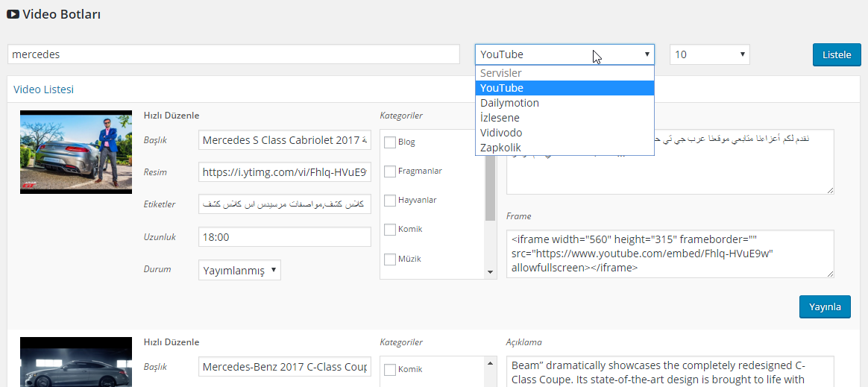The height and width of the screenshot is (387, 868).
Task: Click the search field containing mercedes
Action: click(x=233, y=54)
